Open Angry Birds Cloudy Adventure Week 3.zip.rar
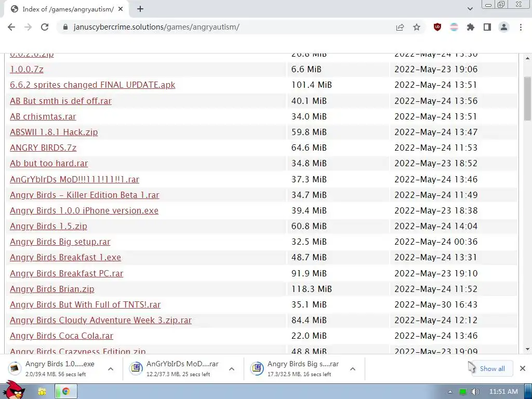This screenshot has width=532, height=399. (x=101, y=320)
